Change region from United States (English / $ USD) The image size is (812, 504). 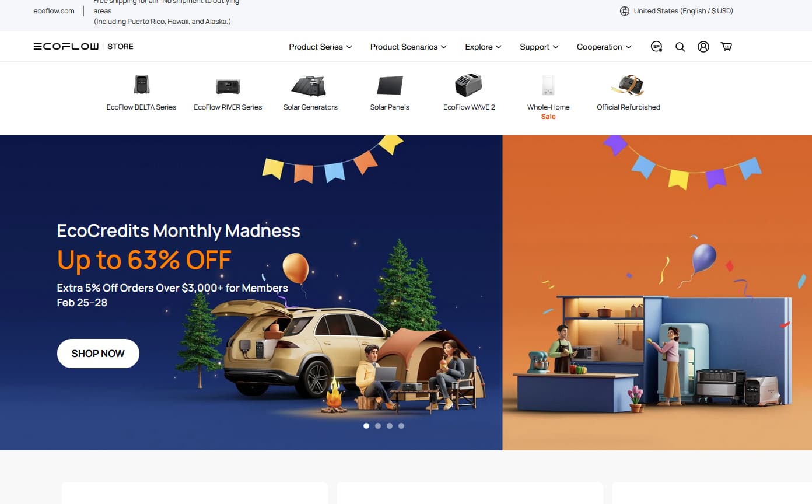(683, 11)
